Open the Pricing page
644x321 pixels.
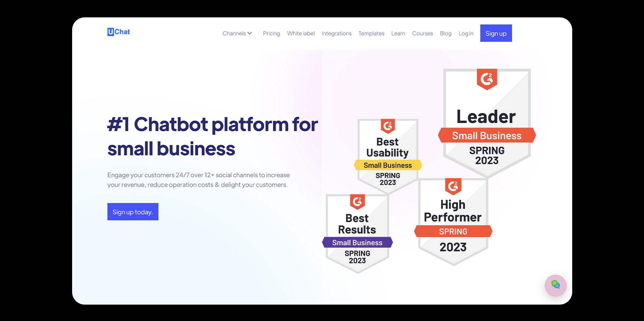point(271,33)
